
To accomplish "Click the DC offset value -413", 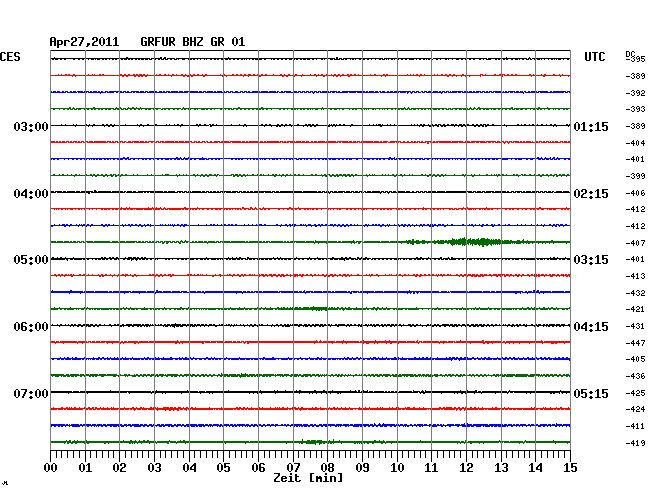I will 635,276.
